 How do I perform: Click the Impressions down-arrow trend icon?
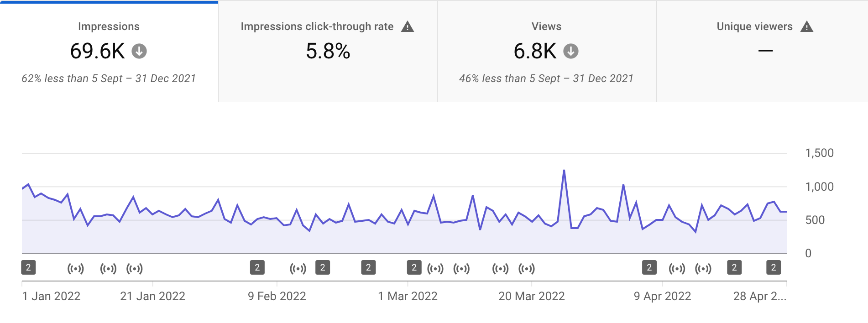pyautogui.click(x=139, y=51)
